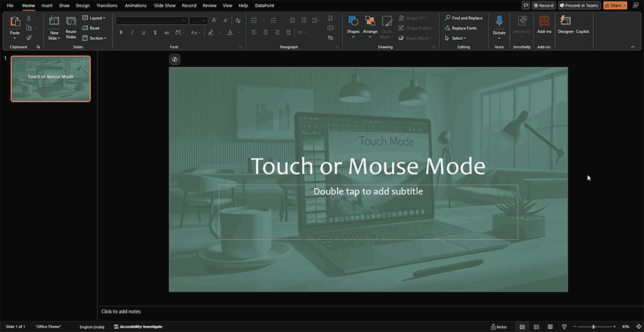644x332 pixels.
Task: Click the Record button
Action: point(544,5)
